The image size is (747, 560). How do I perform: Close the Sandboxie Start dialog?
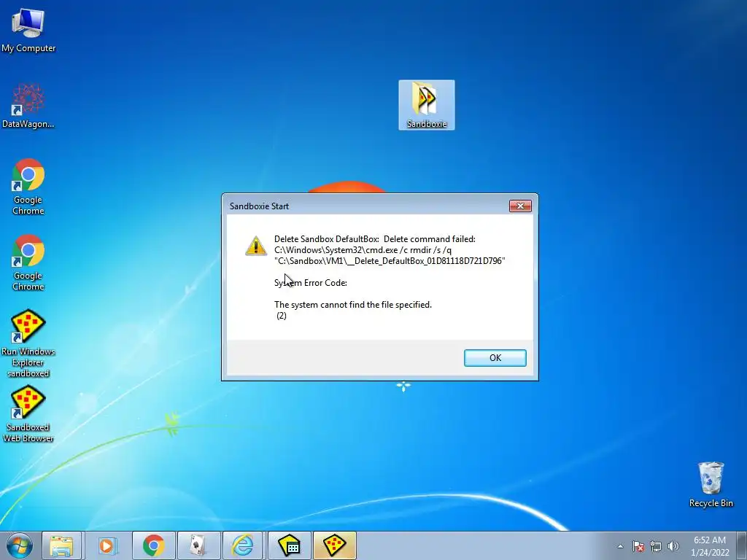tap(520, 206)
